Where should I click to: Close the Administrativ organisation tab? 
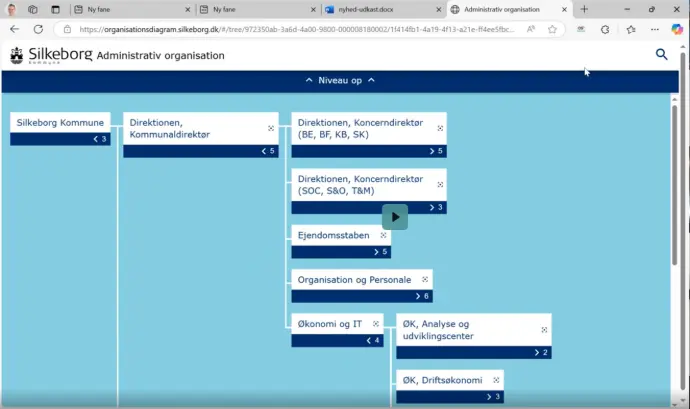pos(564,9)
